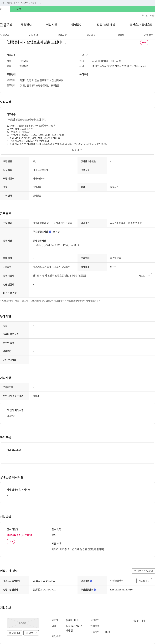This screenshot has width=155, height=644.
Task: Click the deadline 2025.07.03 (목) 24:00
Action: (x=19, y=535)
